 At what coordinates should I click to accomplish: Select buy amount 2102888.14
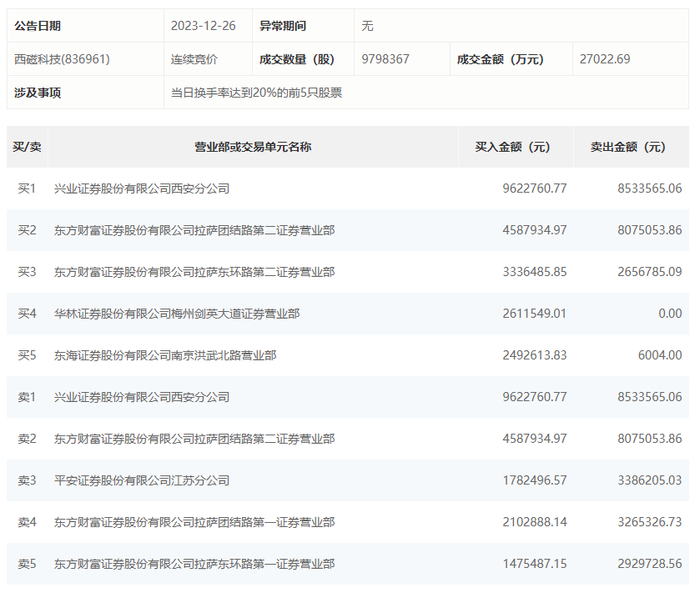point(535,522)
